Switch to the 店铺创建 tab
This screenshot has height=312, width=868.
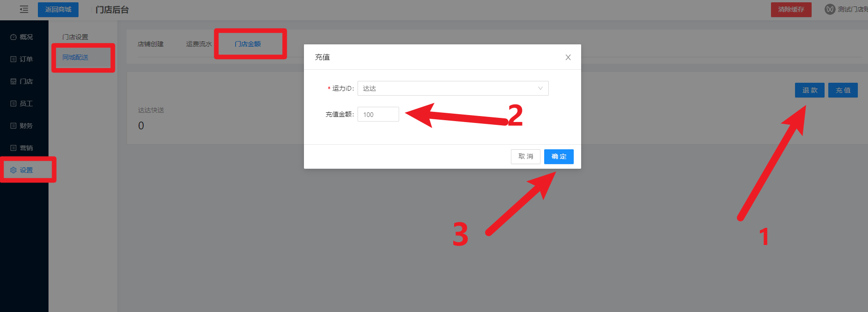(151, 44)
